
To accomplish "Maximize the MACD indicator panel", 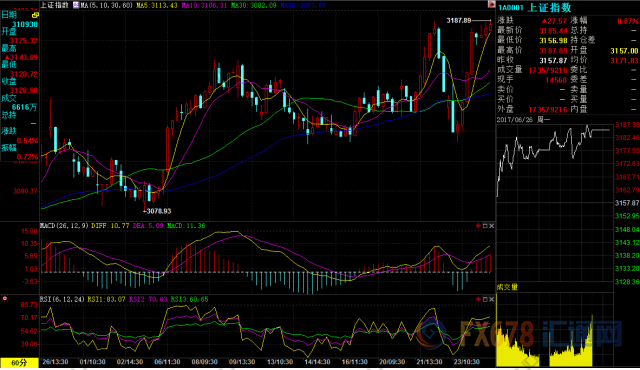I will coord(485,226).
